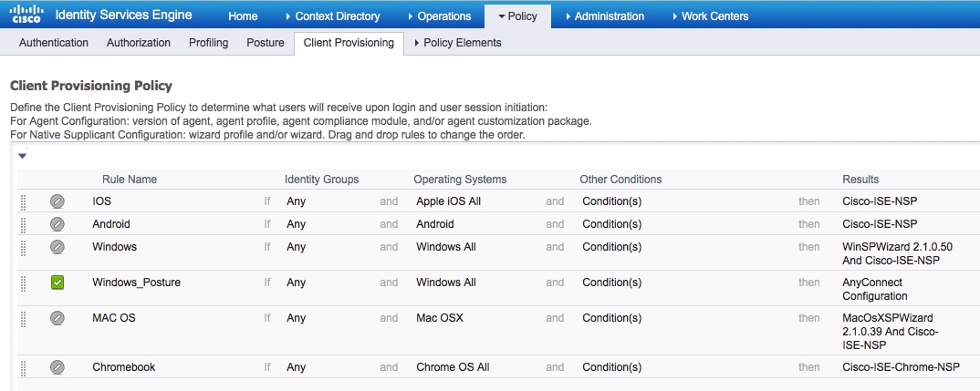Screen dimensions: 980x391
Task: Click Android operating system cell
Action: 435,223
